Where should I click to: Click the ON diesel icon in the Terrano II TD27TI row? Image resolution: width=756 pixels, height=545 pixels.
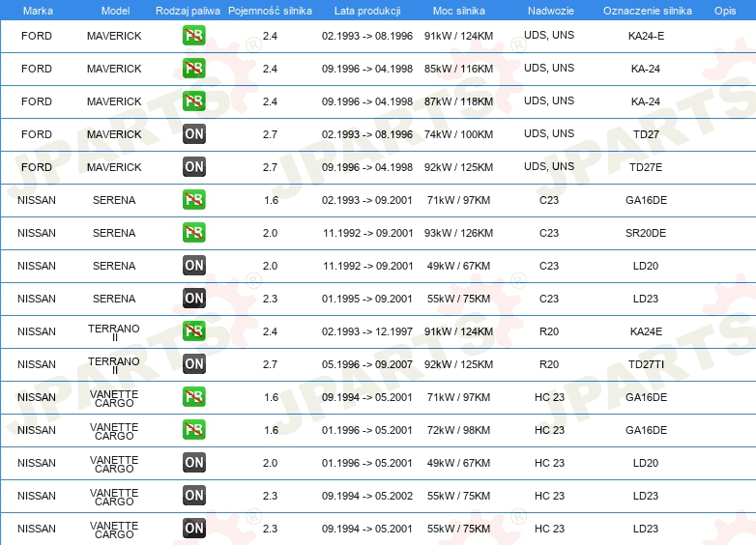(193, 363)
